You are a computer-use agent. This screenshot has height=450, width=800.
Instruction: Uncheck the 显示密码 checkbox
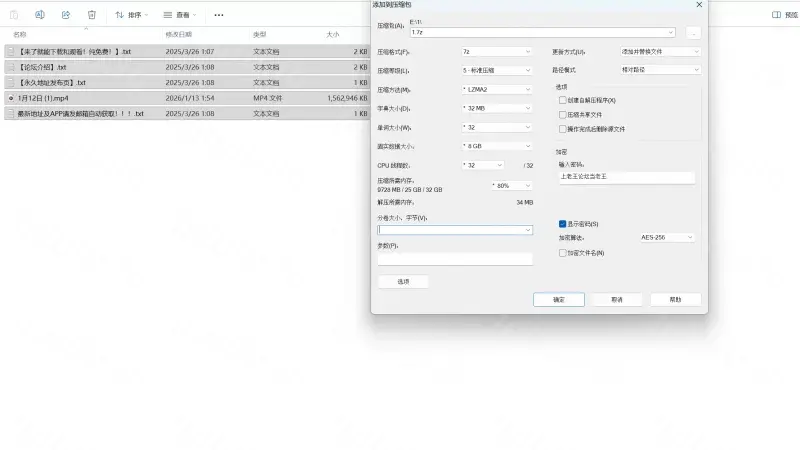[563, 224]
